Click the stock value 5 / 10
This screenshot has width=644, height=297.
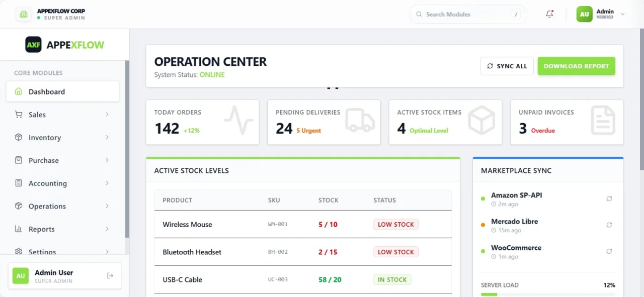[x=328, y=224]
